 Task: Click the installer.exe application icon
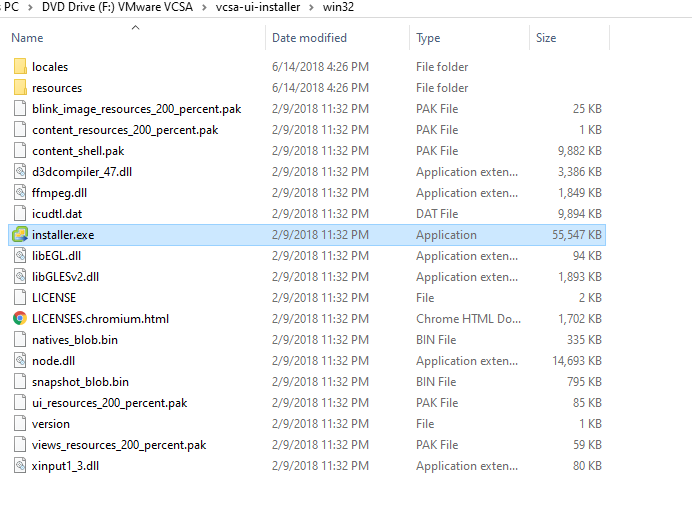point(20,235)
